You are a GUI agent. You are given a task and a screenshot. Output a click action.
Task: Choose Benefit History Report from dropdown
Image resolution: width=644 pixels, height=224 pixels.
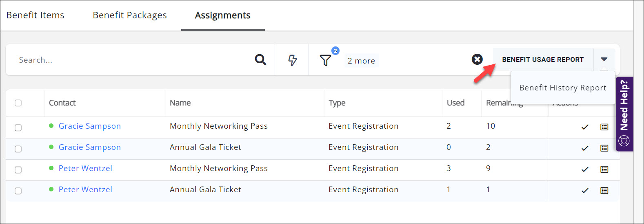[562, 88]
